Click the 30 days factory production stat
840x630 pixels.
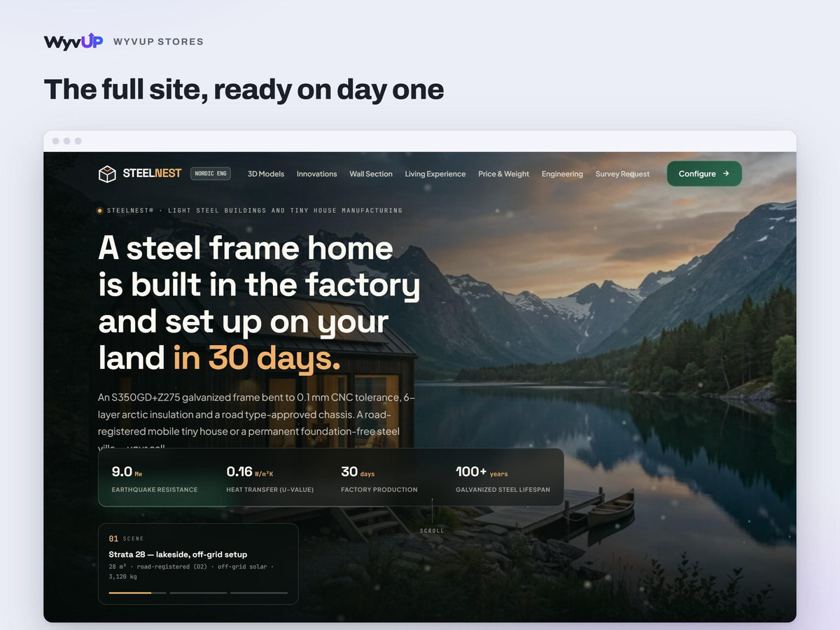point(379,479)
